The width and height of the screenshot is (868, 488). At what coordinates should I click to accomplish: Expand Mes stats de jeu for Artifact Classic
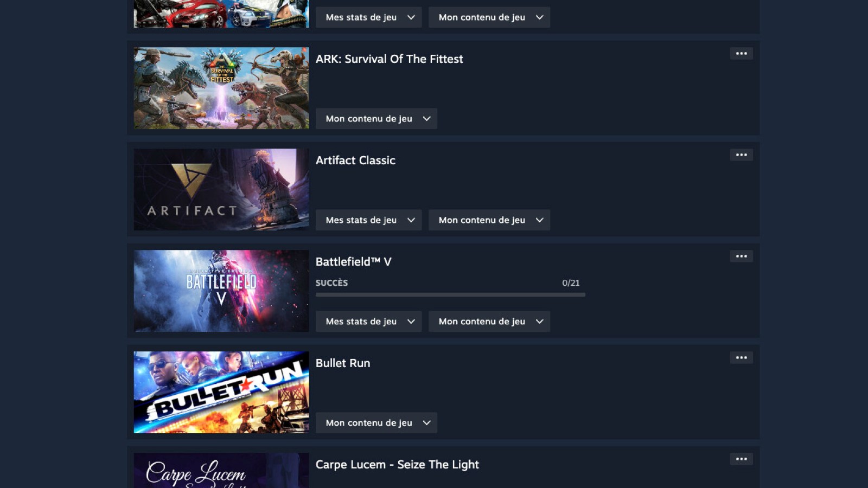click(369, 220)
